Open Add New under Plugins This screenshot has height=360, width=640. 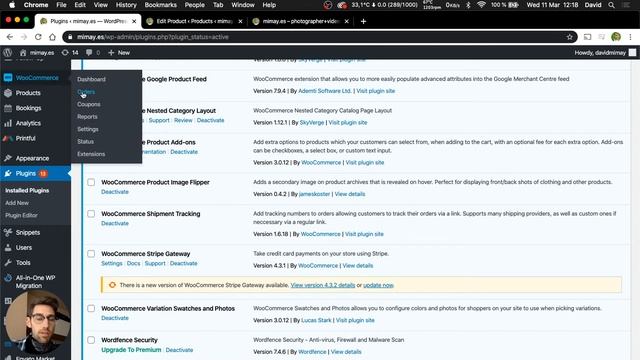tap(17, 203)
